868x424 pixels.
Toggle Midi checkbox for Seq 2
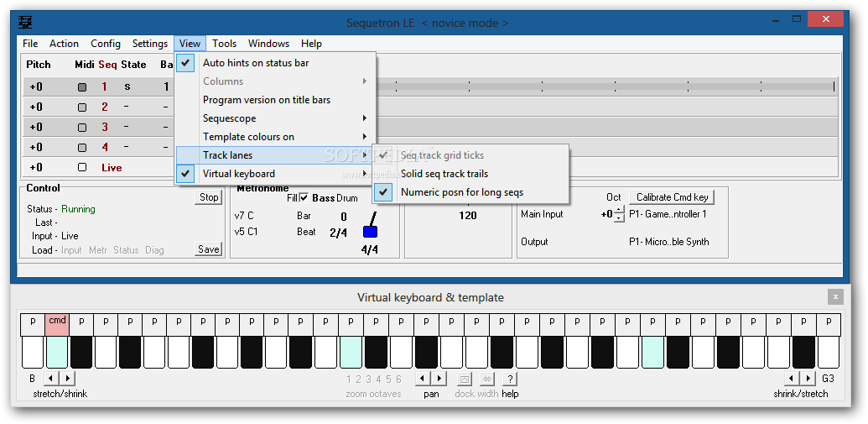pos(82,107)
